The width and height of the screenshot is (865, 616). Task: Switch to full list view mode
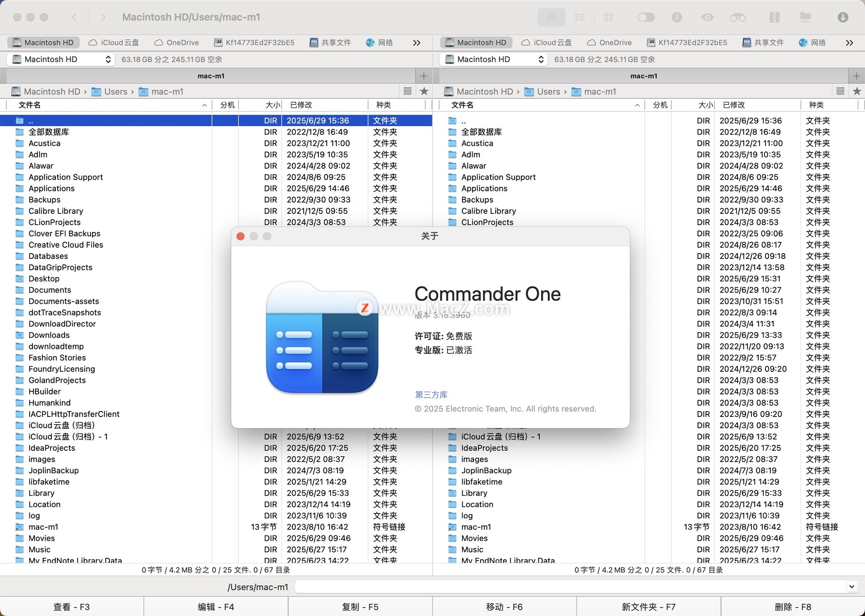551,17
